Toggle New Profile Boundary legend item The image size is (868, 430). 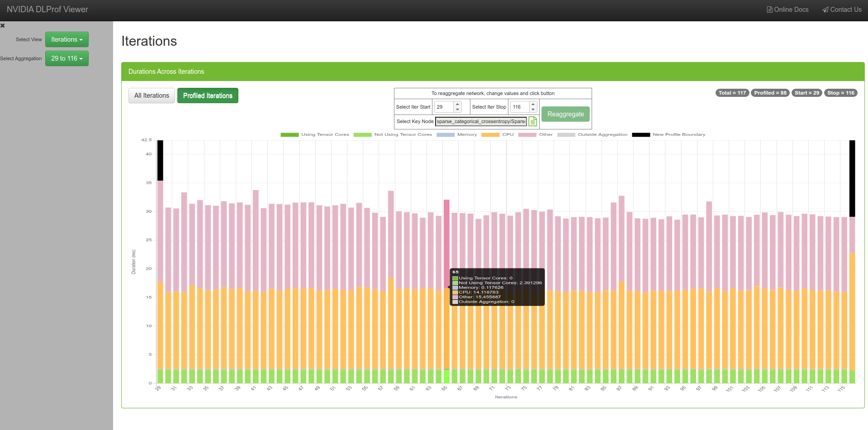[x=640, y=135]
